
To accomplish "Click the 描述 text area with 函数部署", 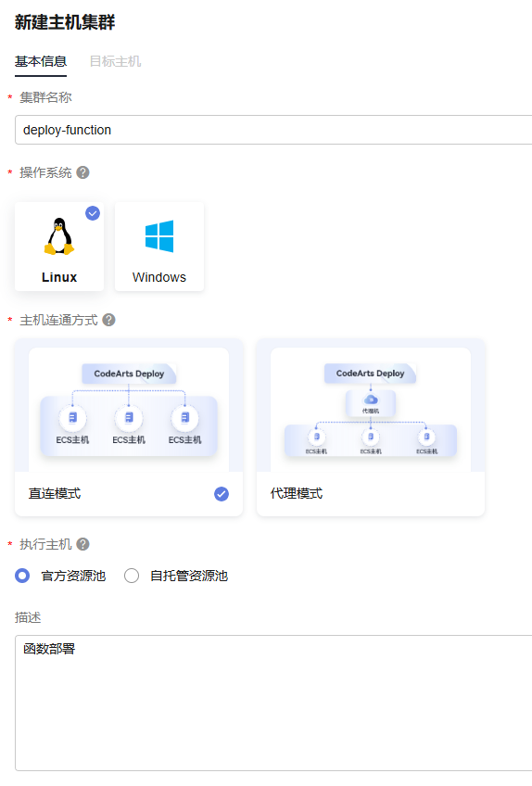I will (273, 703).
